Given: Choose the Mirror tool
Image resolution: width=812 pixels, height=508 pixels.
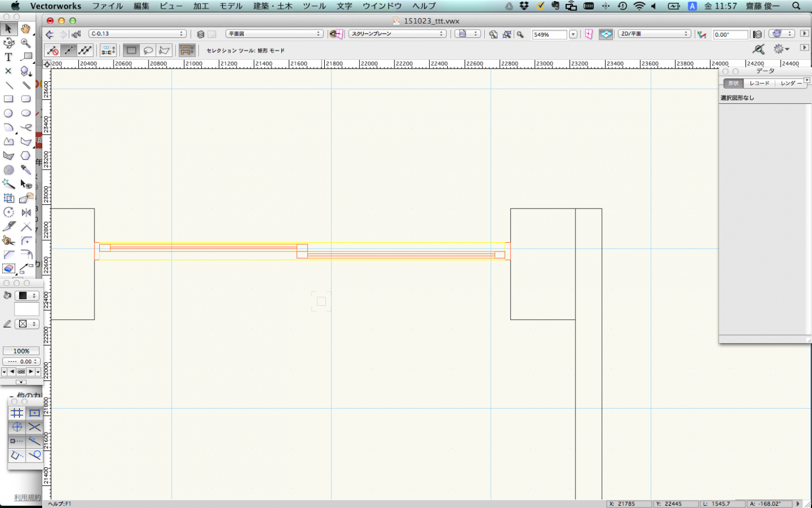Looking at the screenshot, I should [26, 212].
